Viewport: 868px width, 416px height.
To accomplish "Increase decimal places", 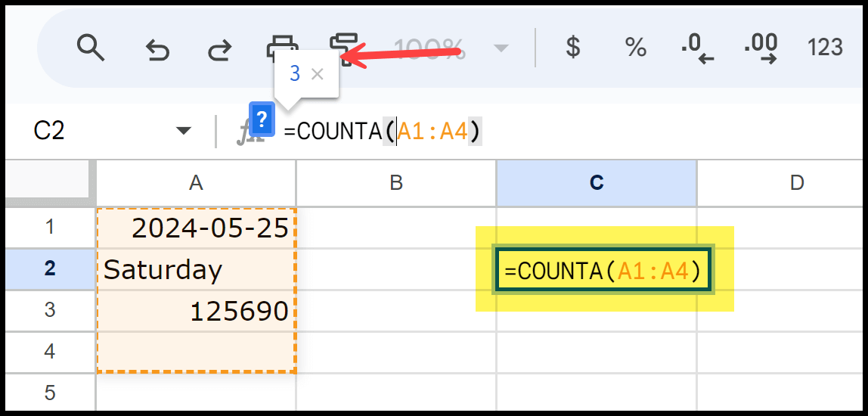I will (x=761, y=48).
